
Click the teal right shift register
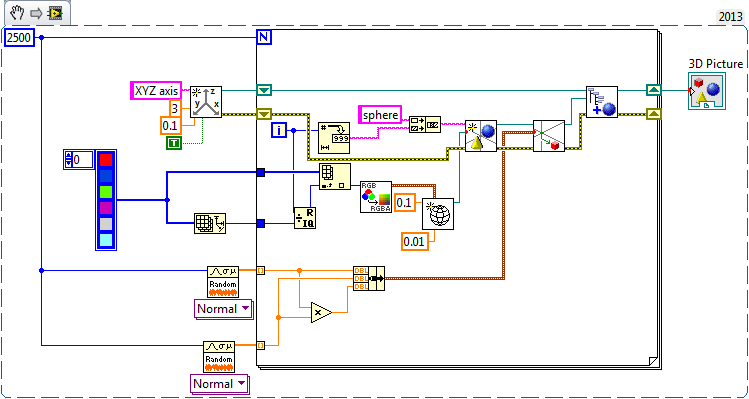point(654,90)
